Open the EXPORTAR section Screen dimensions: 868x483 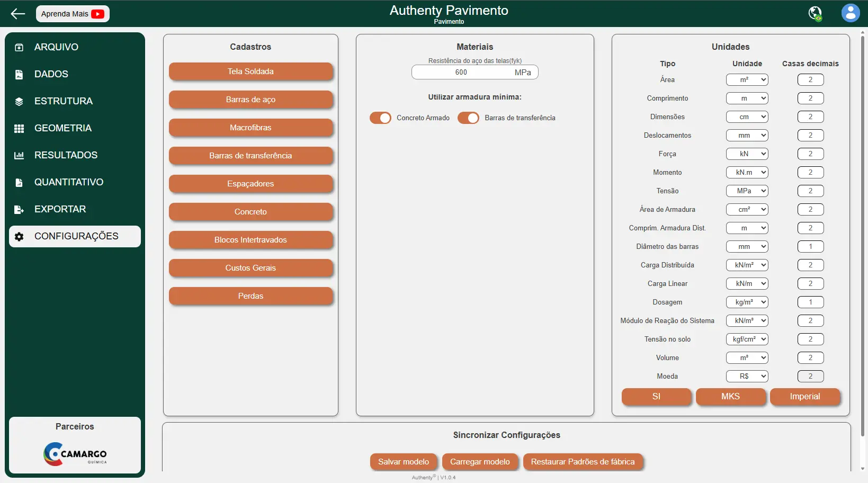pyautogui.click(x=75, y=209)
